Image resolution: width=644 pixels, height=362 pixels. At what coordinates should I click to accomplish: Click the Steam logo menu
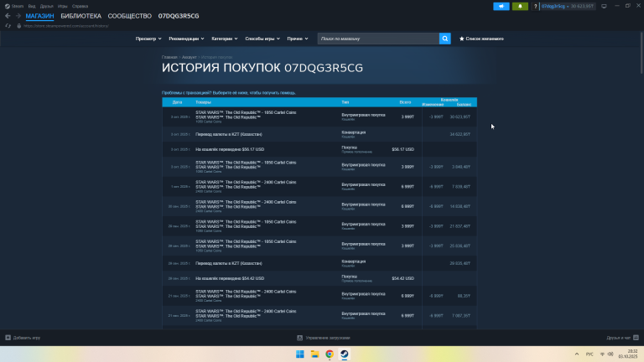point(14,6)
